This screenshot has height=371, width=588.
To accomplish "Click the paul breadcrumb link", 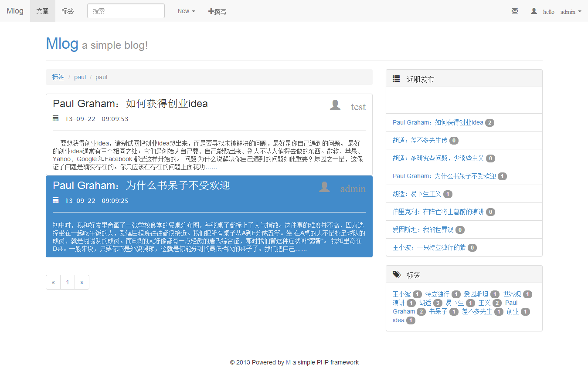I will point(80,77).
